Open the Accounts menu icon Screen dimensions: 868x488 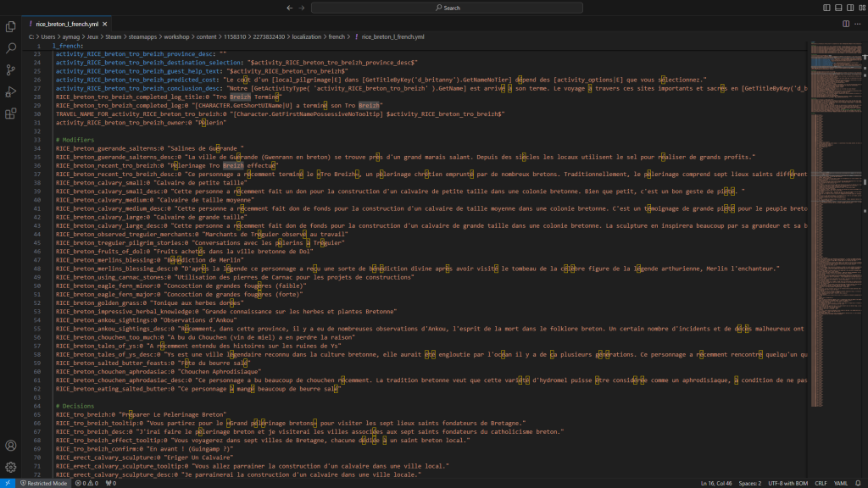pyautogui.click(x=11, y=446)
